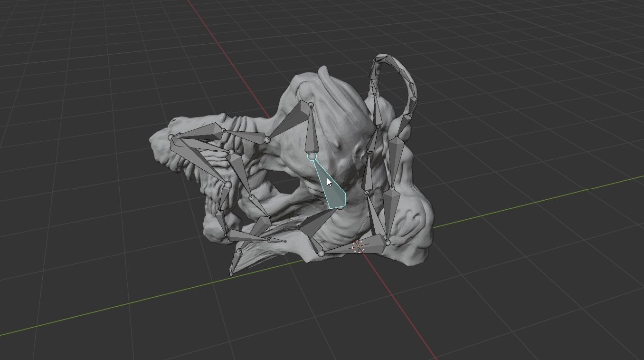644x360 pixels.
Task: Click the 3D cursor crosshair near the origin
Action: pyautogui.click(x=358, y=246)
